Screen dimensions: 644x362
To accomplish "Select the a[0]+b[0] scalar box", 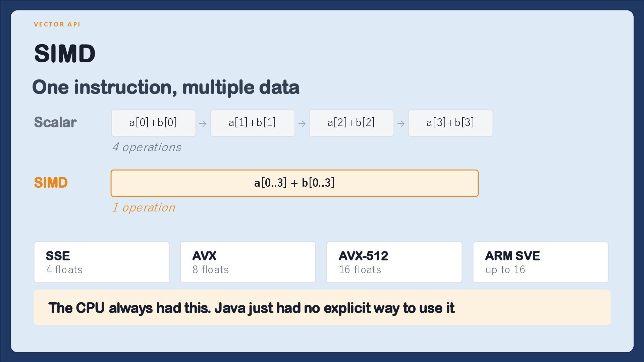I will (x=154, y=123).
